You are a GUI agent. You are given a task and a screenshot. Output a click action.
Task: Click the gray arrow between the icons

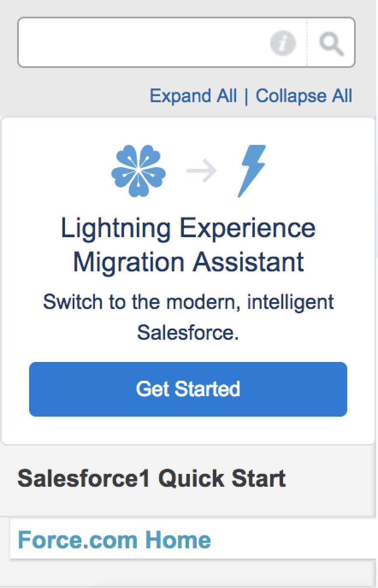tap(201, 171)
